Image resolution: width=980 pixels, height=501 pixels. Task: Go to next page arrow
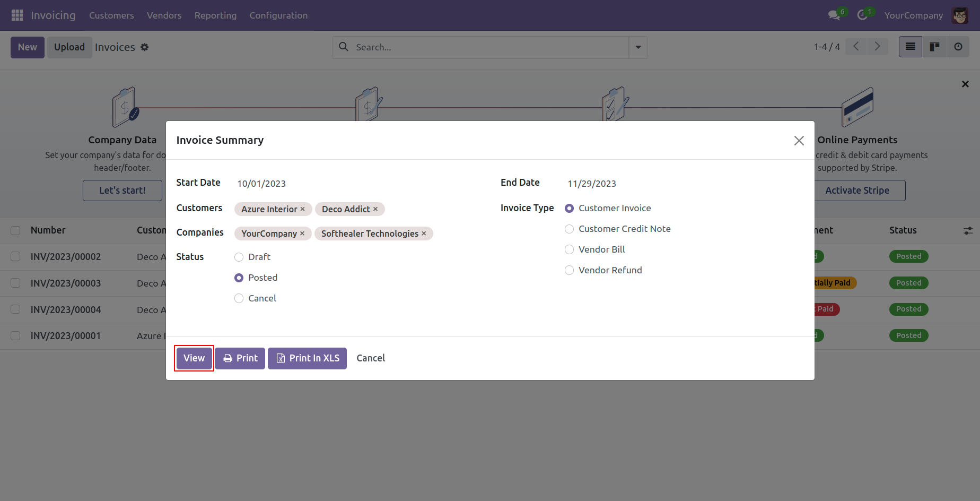click(x=877, y=47)
